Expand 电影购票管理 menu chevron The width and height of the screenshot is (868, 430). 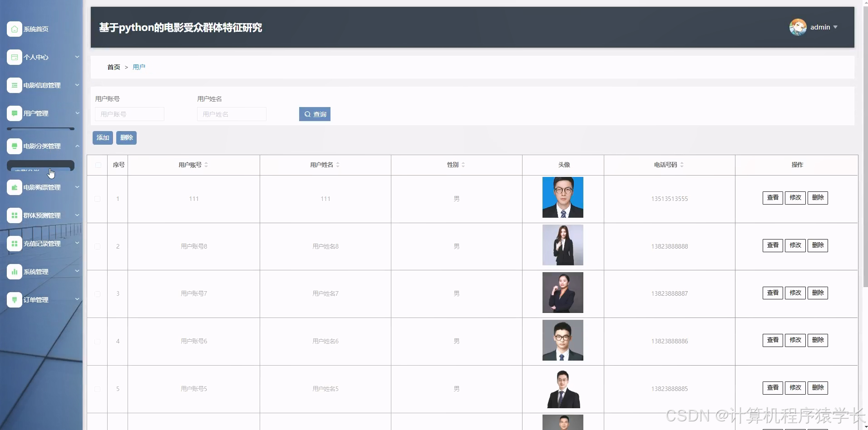click(x=77, y=187)
